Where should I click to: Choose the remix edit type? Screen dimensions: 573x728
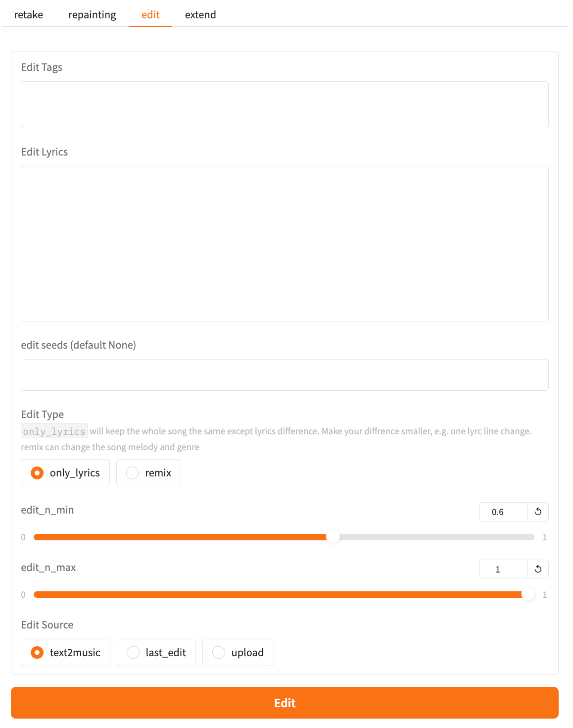133,473
